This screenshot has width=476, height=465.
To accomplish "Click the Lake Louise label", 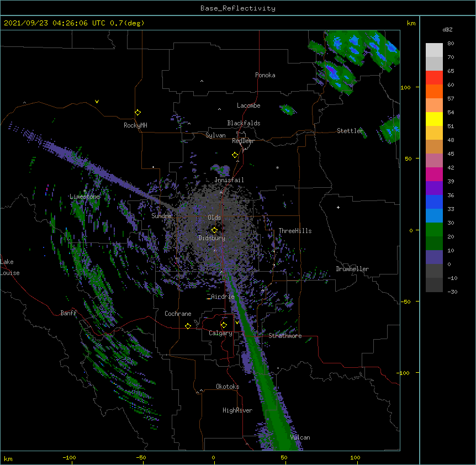I will tap(10, 267).
